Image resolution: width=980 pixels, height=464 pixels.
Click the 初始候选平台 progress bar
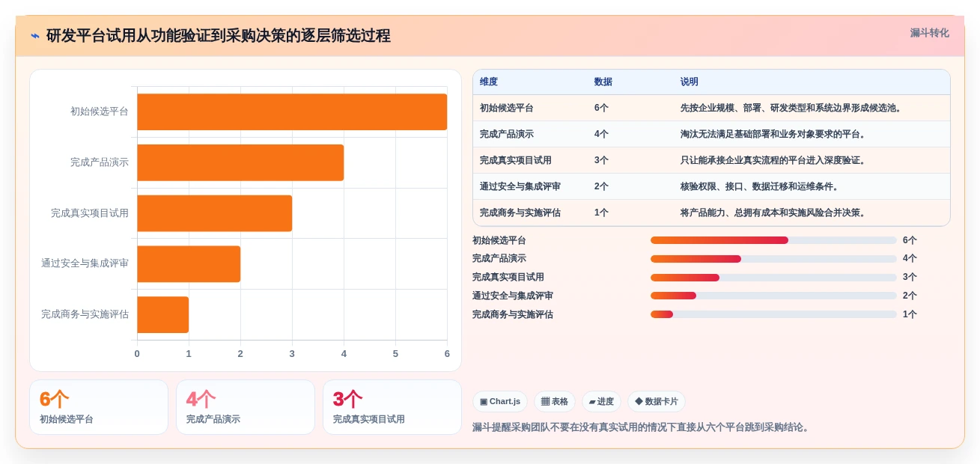click(773, 240)
